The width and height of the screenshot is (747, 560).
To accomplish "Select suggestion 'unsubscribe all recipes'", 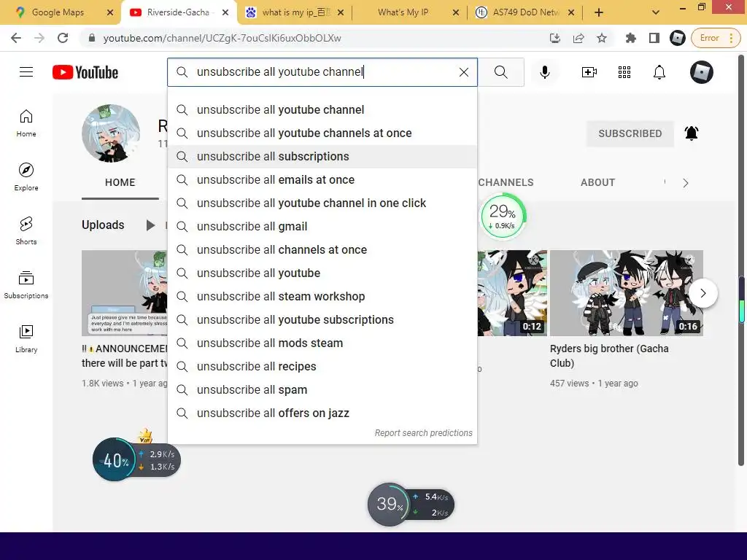I will click(322, 367).
